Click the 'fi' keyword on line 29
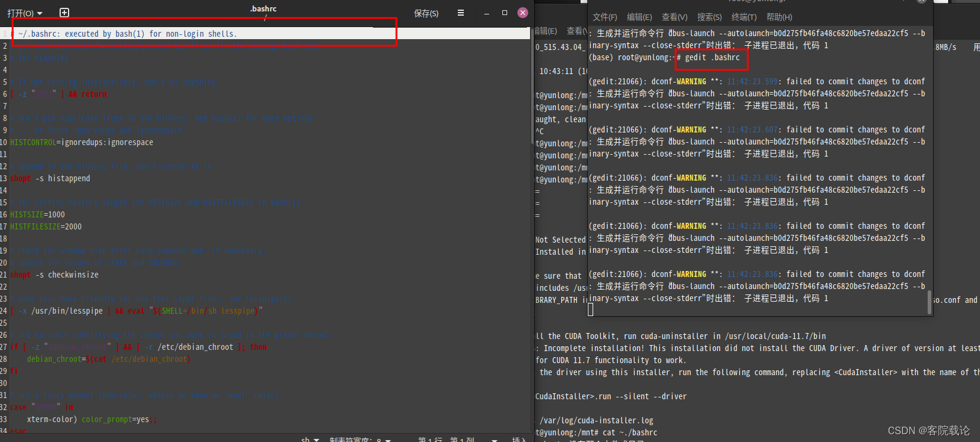 point(14,371)
